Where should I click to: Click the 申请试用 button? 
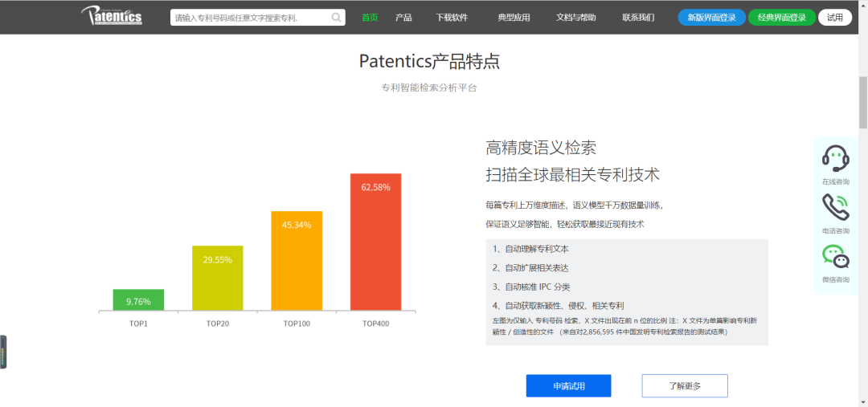pos(568,386)
